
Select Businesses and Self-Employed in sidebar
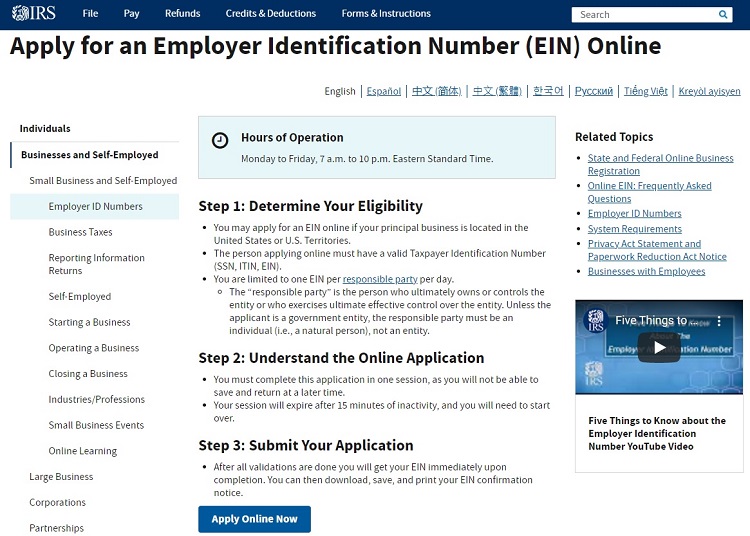89,155
